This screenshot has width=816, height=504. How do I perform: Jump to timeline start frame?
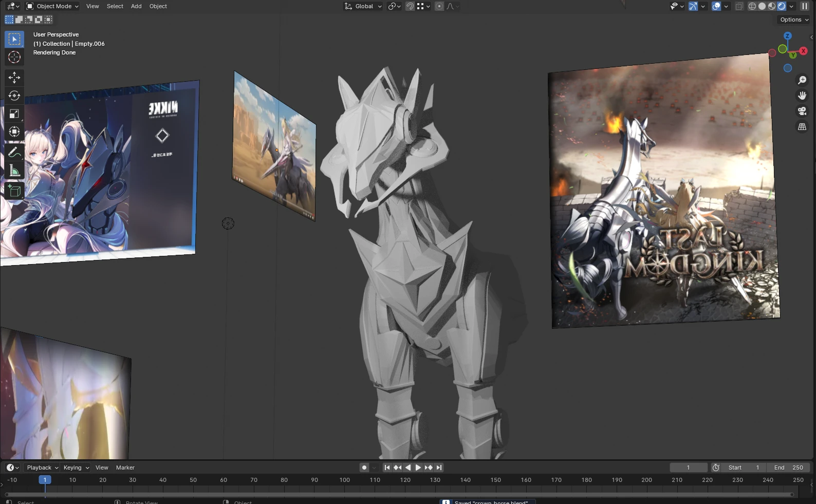(x=387, y=468)
